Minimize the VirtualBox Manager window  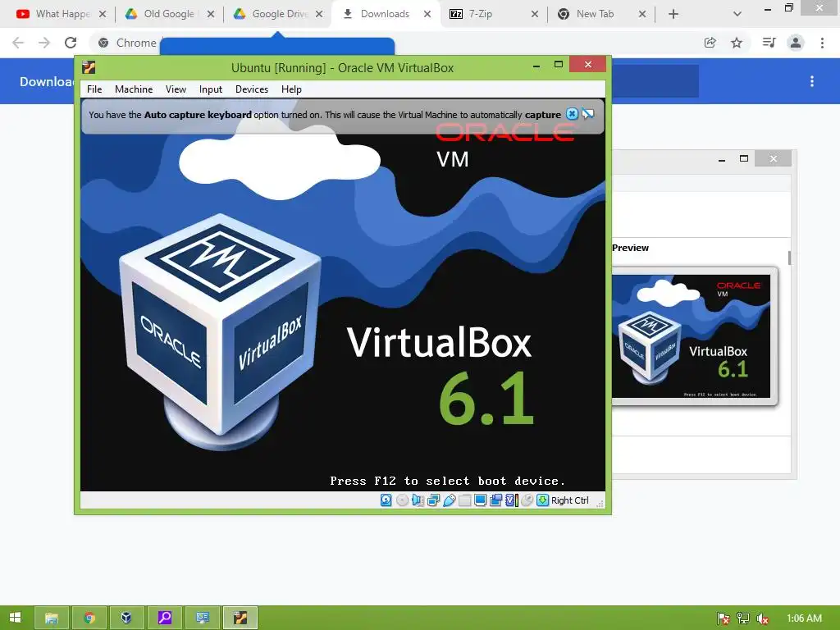coord(722,159)
